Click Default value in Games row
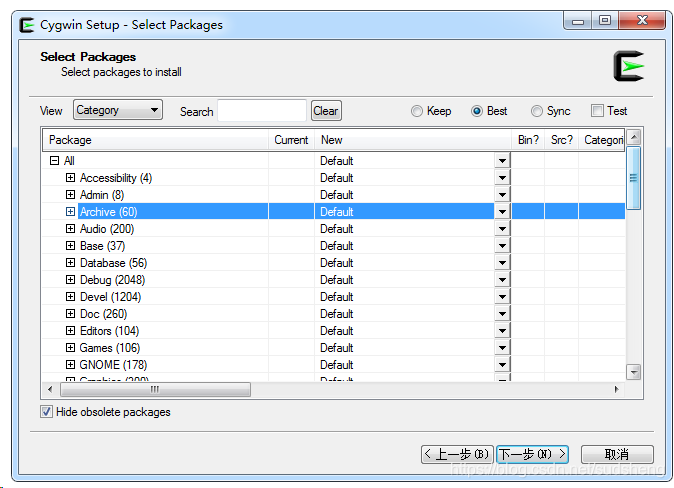Viewport: 674px width, 488px height. [x=337, y=347]
